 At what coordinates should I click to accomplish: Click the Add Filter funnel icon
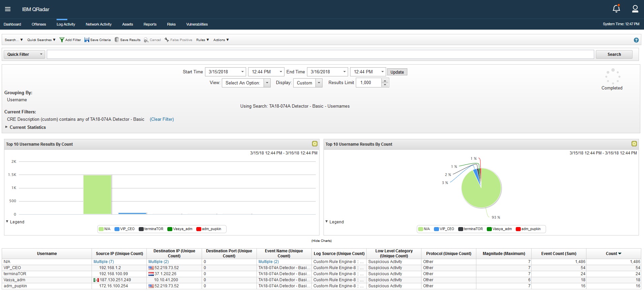pos(62,40)
